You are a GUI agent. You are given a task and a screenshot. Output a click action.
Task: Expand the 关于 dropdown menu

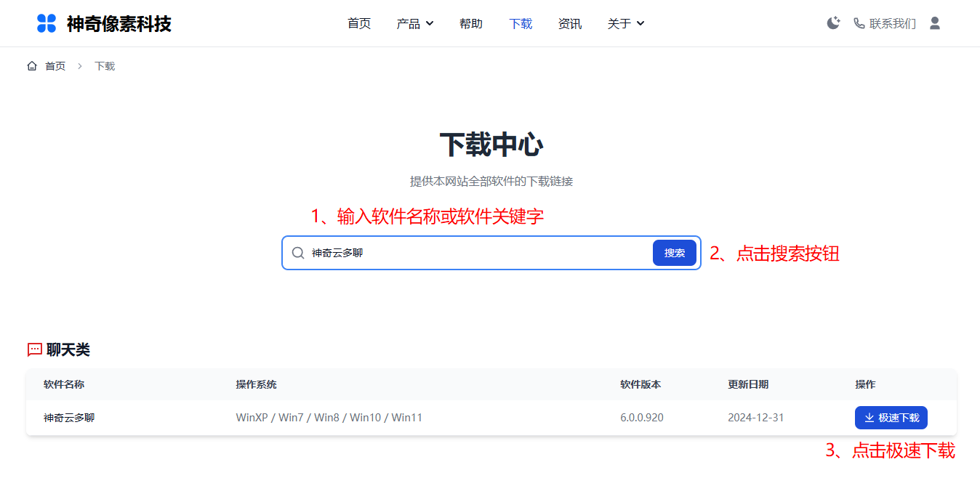625,23
